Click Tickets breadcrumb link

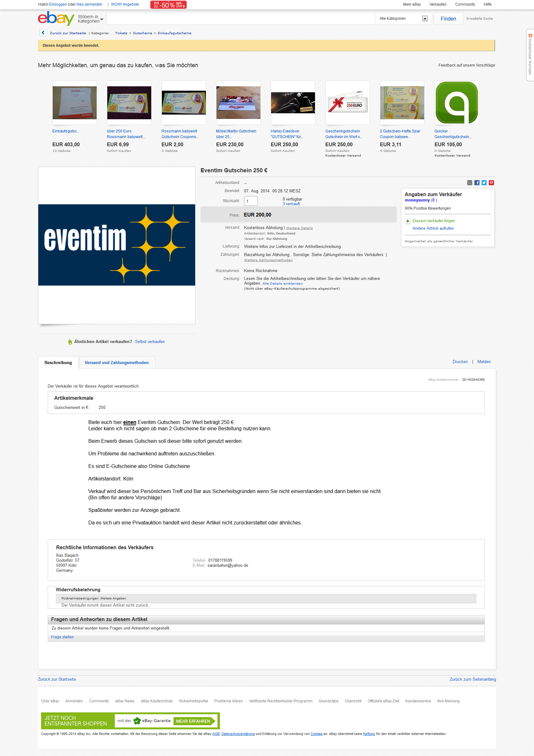click(x=121, y=33)
